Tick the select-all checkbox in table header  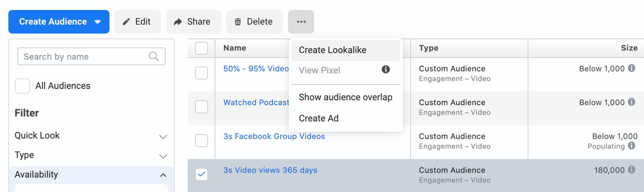[202, 48]
